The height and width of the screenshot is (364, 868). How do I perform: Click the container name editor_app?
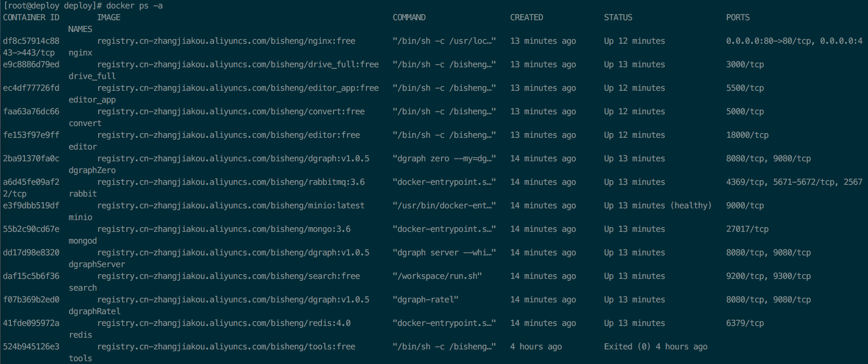pos(92,100)
